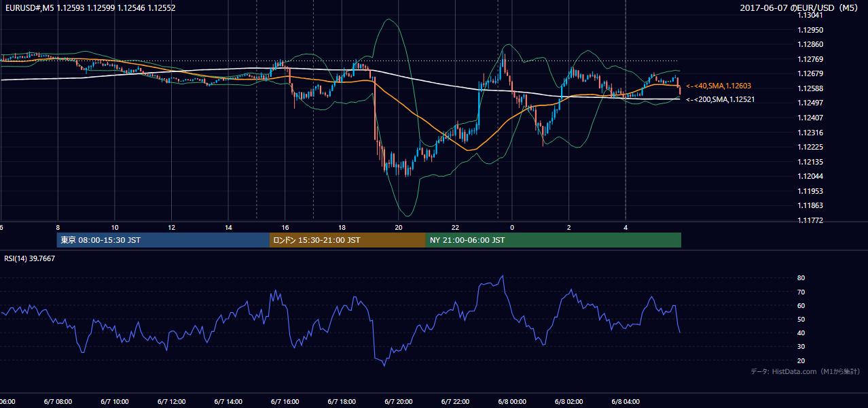Click the 6/7 08:00 time label

click(x=58, y=402)
